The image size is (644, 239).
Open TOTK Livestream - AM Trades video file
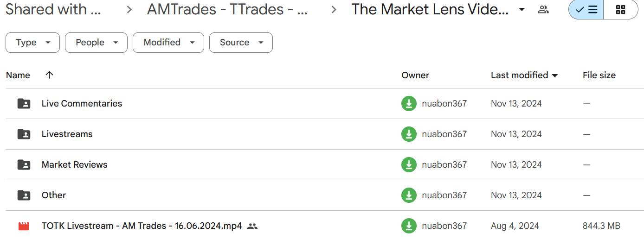pyautogui.click(x=142, y=226)
